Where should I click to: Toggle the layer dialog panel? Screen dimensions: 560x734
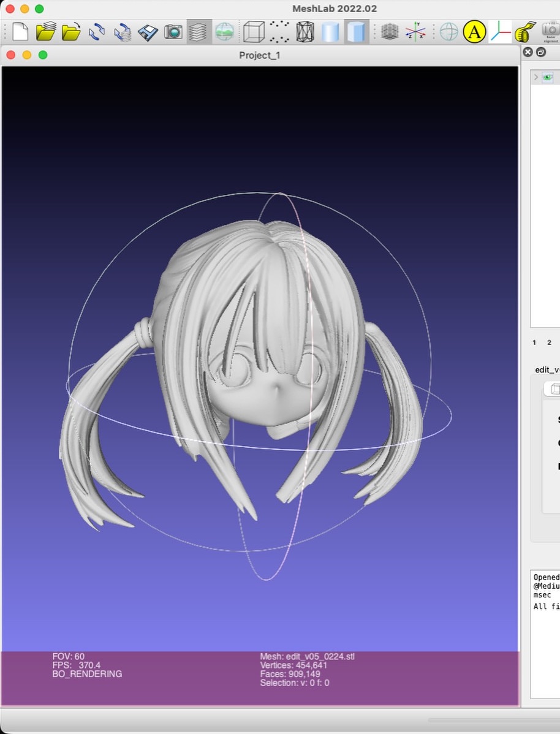coord(198,32)
